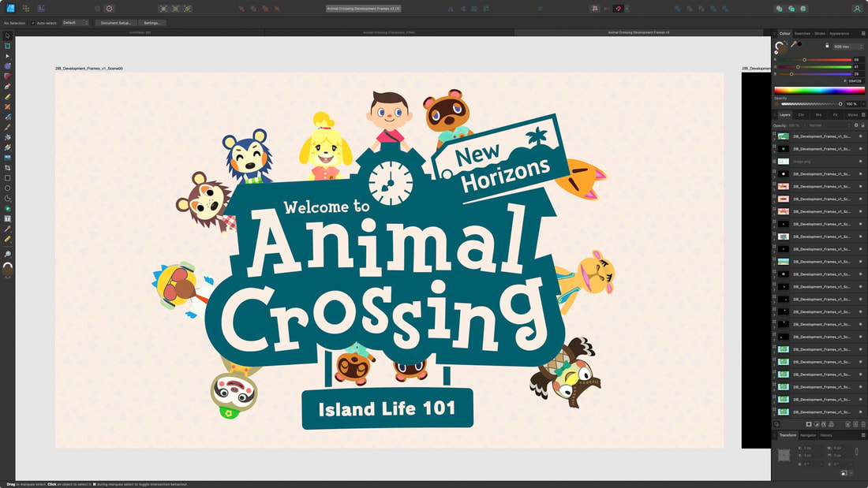Image resolution: width=868 pixels, height=488 pixels.
Task: Open the Transform panel options menu
Action: [x=863, y=435]
